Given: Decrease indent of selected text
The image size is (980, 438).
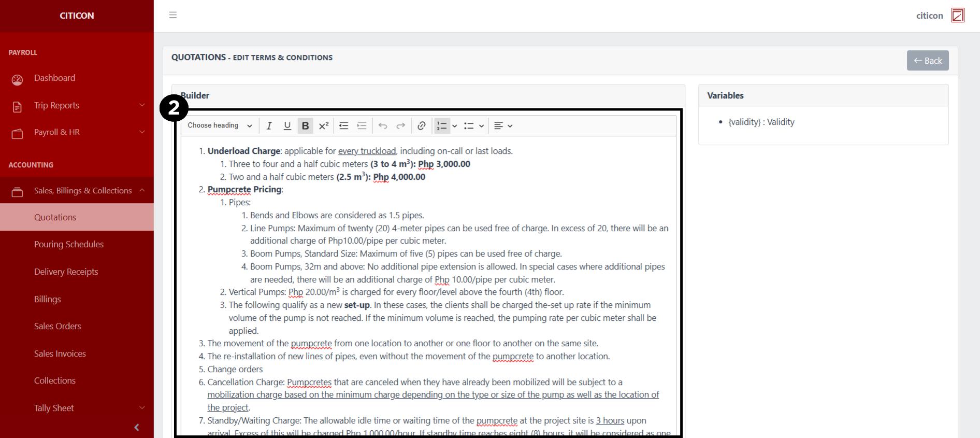Looking at the screenshot, I should (x=343, y=126).
